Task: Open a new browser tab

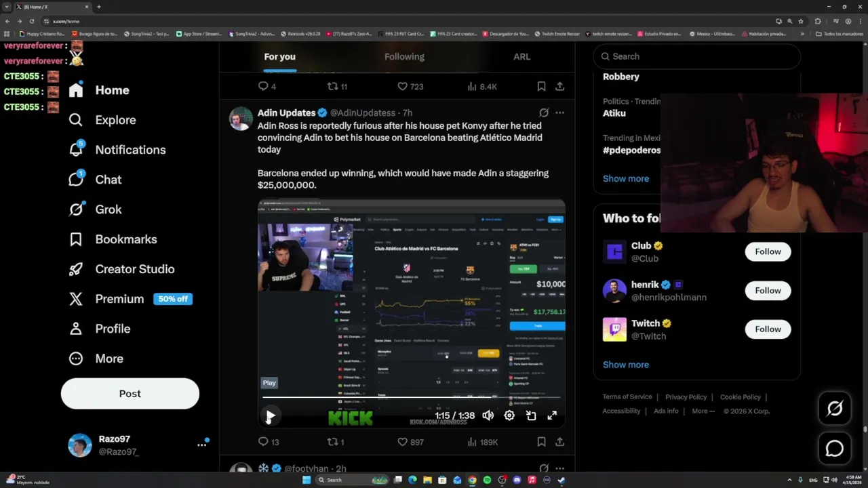Action: tap(99, 7)
